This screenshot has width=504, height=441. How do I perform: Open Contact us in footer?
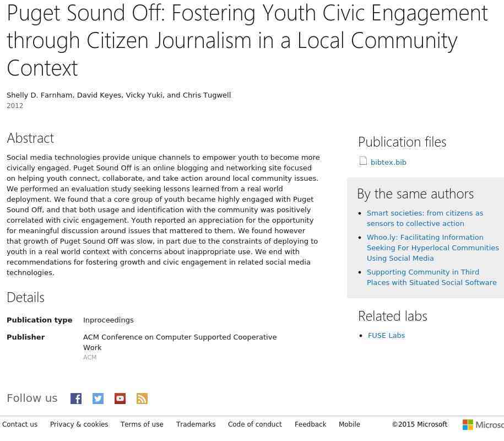coord(20,424)
